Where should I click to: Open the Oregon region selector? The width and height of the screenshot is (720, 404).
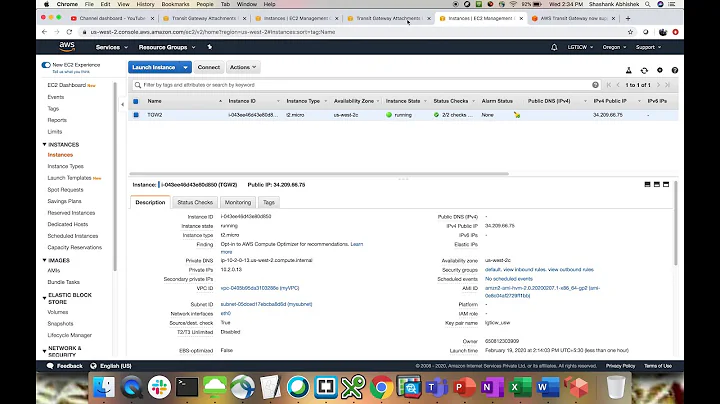[x=614, y=47]
